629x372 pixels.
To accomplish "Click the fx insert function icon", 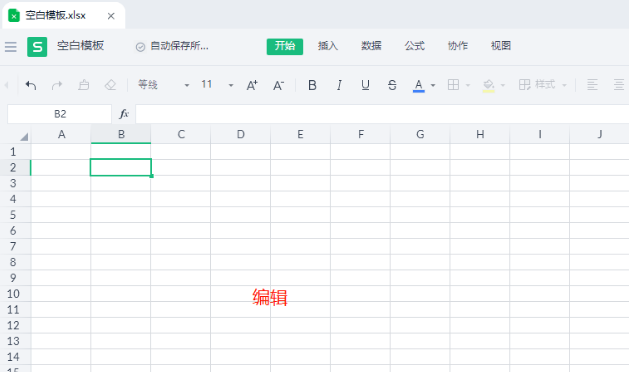I will tap(124, 114).
